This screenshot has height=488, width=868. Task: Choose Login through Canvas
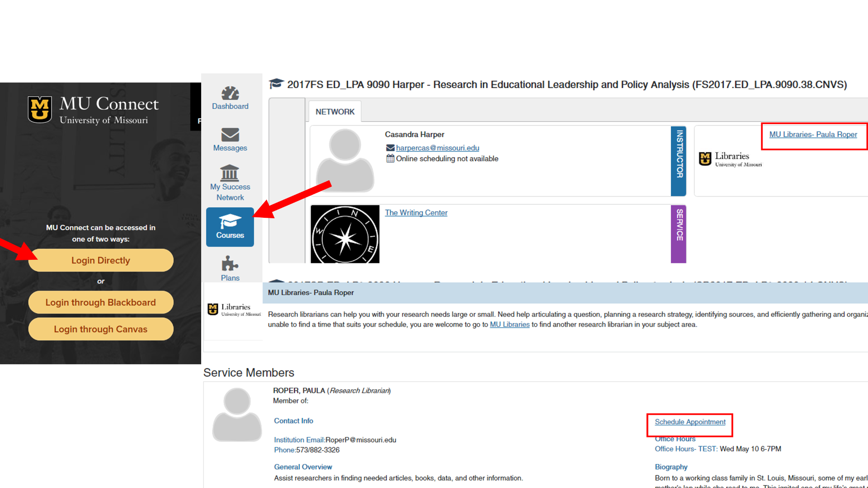point(100,329)
